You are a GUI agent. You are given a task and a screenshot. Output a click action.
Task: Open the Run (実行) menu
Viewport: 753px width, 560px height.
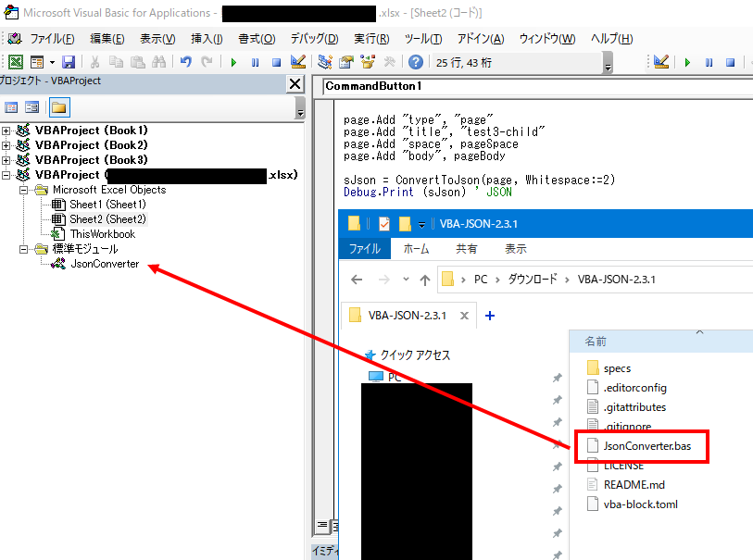click(371, 38)
